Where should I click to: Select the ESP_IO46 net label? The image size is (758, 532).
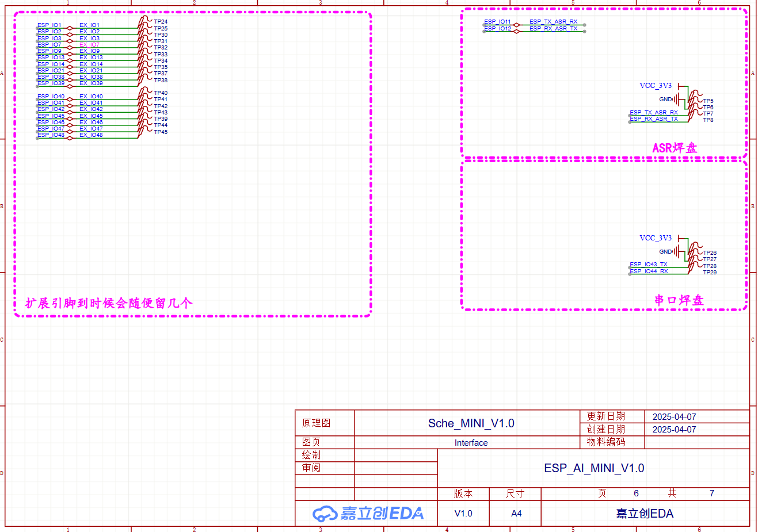[x=51, y=123]
